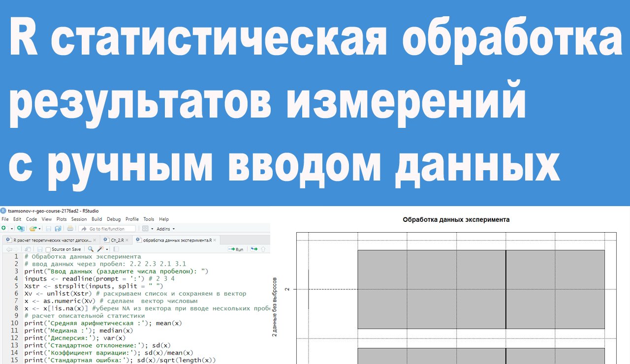Open the Plots menu
This screenshot has width=630, height=364.
pos(62,219)
